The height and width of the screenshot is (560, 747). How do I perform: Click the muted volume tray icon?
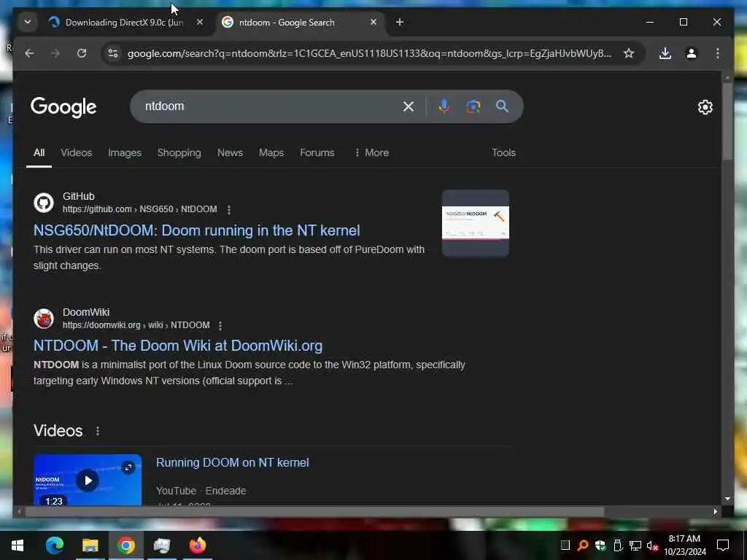[x=652, y=545]
